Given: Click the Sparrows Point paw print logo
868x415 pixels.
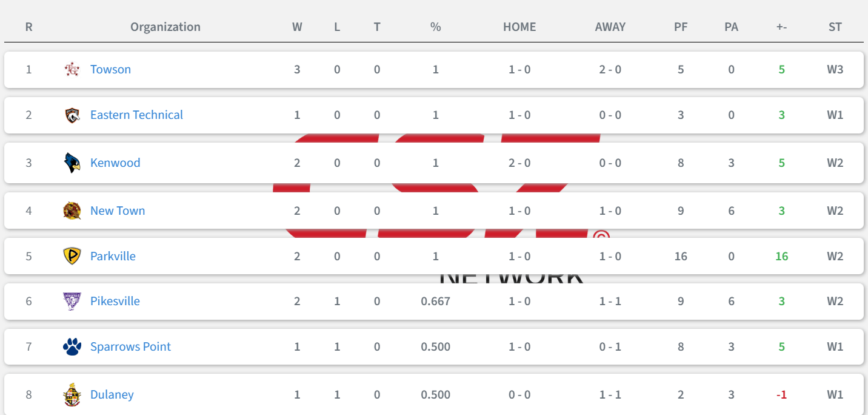Looking at the screenshot, I should [x=72, y=346].
